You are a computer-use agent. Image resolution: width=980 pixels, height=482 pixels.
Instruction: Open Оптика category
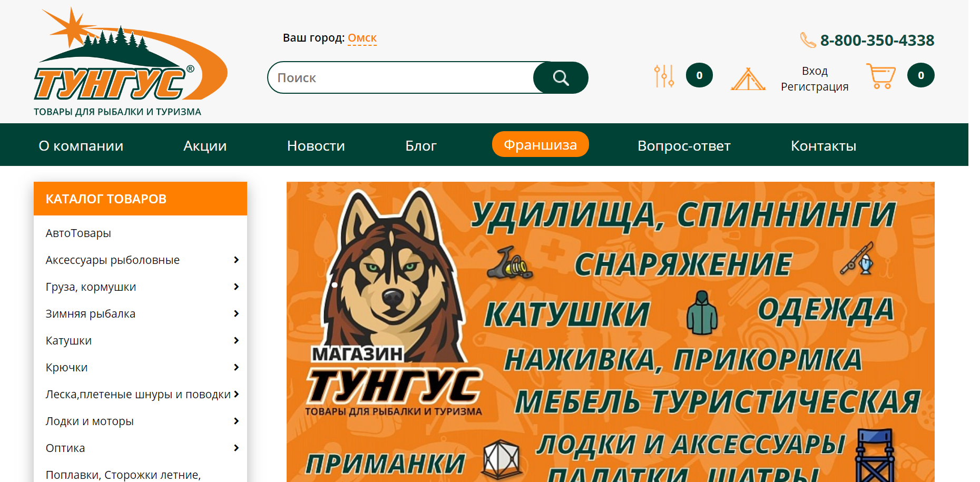(x=65, y=448)
